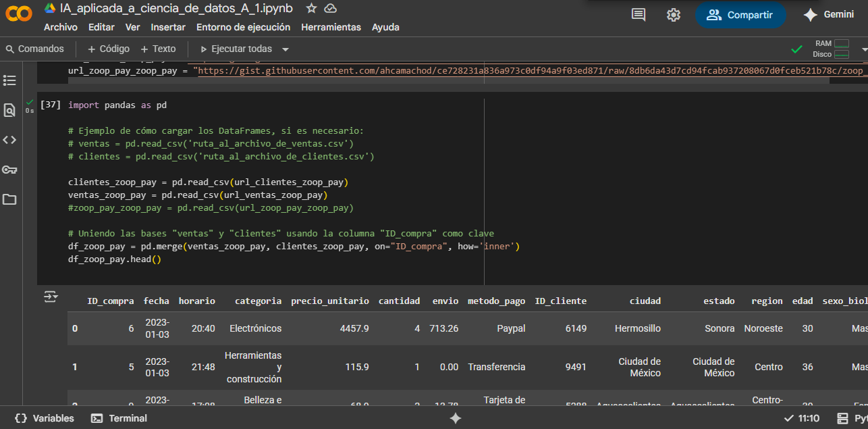Open the Ver menu

tap(133, 27)
